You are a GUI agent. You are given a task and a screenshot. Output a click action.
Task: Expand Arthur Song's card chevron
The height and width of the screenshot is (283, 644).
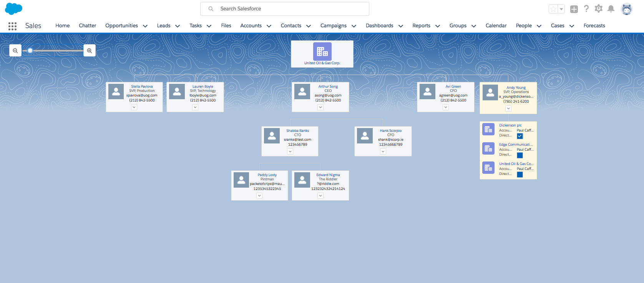coord(320,107)
